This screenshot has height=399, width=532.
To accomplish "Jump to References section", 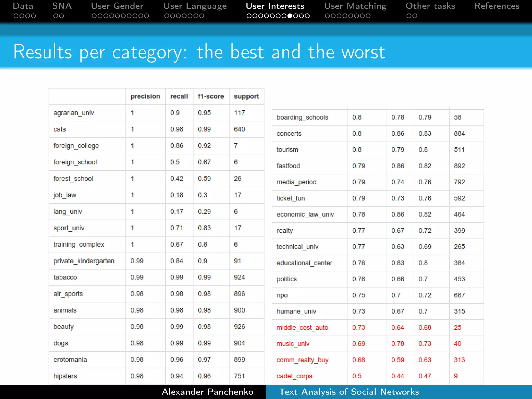I will 496,6.
